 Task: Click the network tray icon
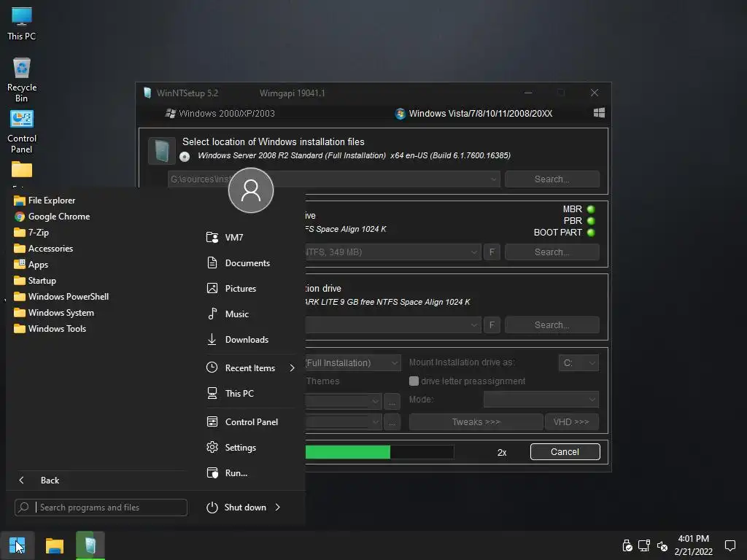pyautogui.click(x=644, y=545)
